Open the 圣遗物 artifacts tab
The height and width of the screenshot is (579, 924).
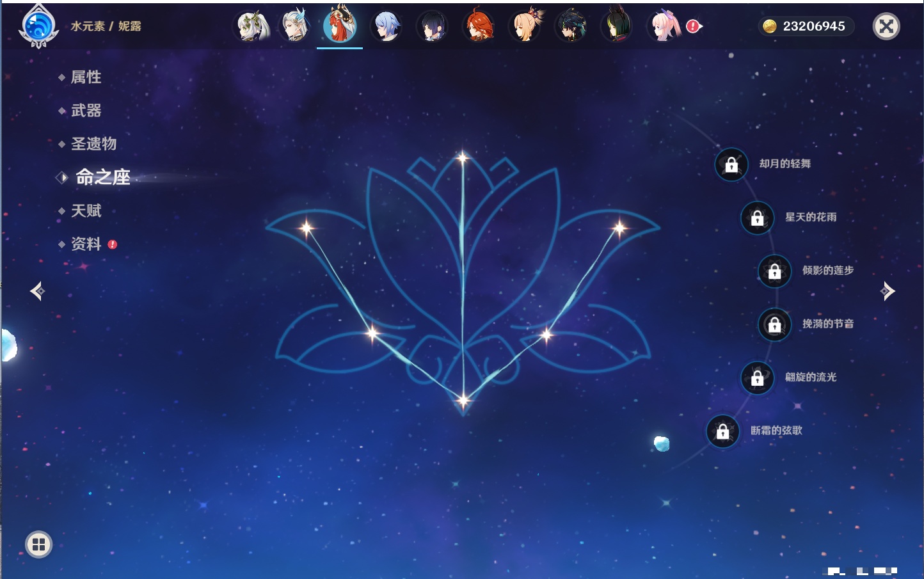(93, 144)
